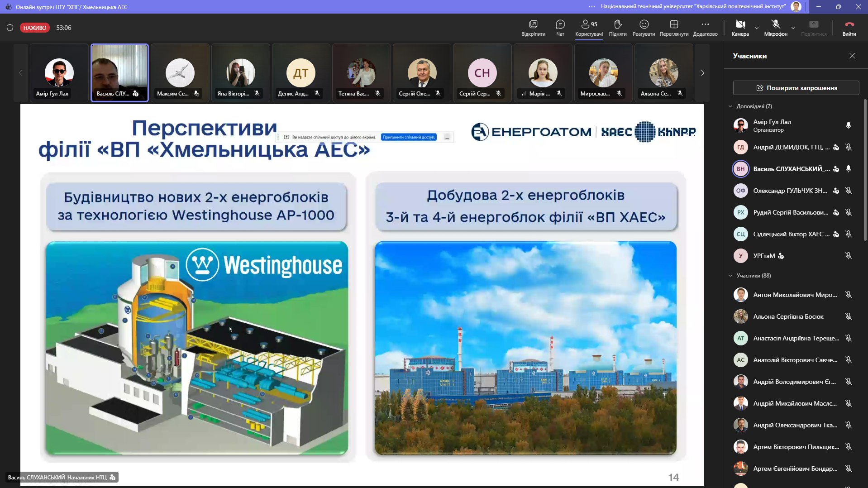The image size is (868, 488).
Task: Click the shield privacy icon near timer
Action: click(x=10, y=28)
